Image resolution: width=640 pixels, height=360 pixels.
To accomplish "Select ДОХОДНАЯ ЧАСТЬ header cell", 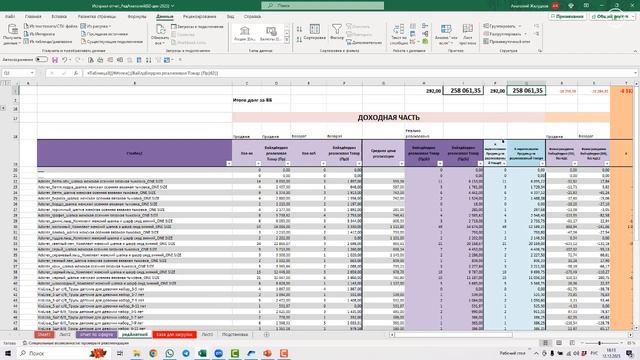I will click(x=388, y=118).
